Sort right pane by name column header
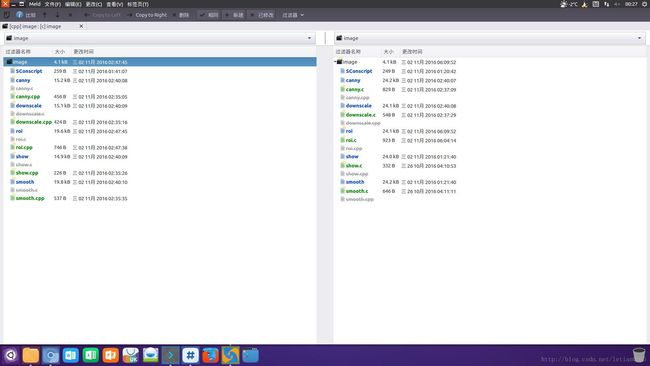Image resolution: width=650 pixels, height=366 pixels. point(348,51)
